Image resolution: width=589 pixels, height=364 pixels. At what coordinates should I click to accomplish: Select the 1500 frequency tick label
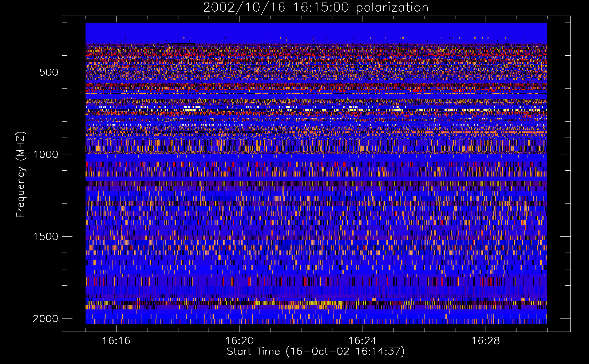[46, 237]
